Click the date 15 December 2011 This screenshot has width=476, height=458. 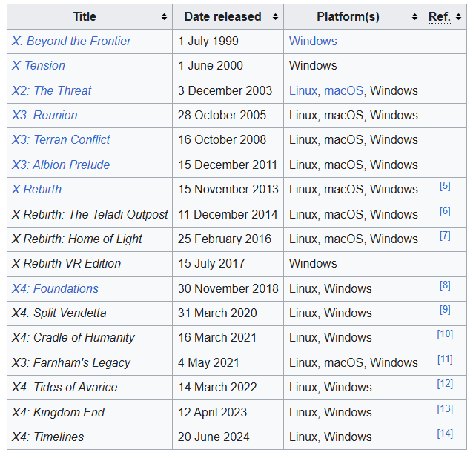tap(228, 165)
